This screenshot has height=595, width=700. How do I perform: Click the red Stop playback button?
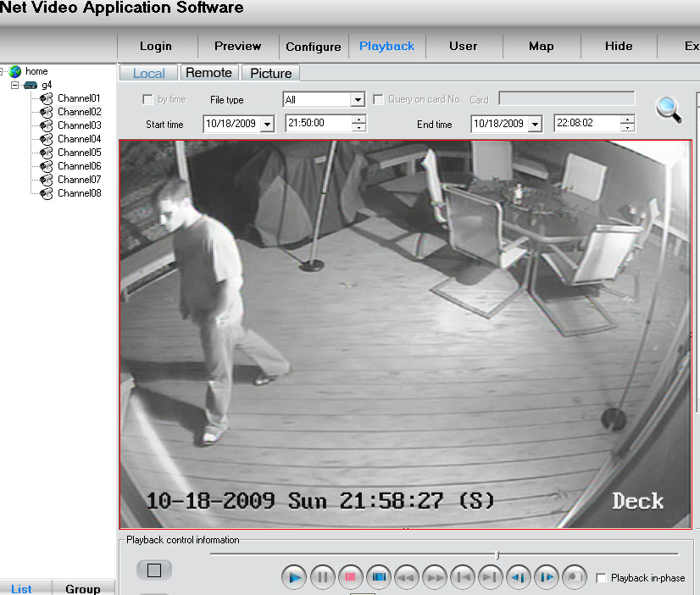click(x=350, y=577)
